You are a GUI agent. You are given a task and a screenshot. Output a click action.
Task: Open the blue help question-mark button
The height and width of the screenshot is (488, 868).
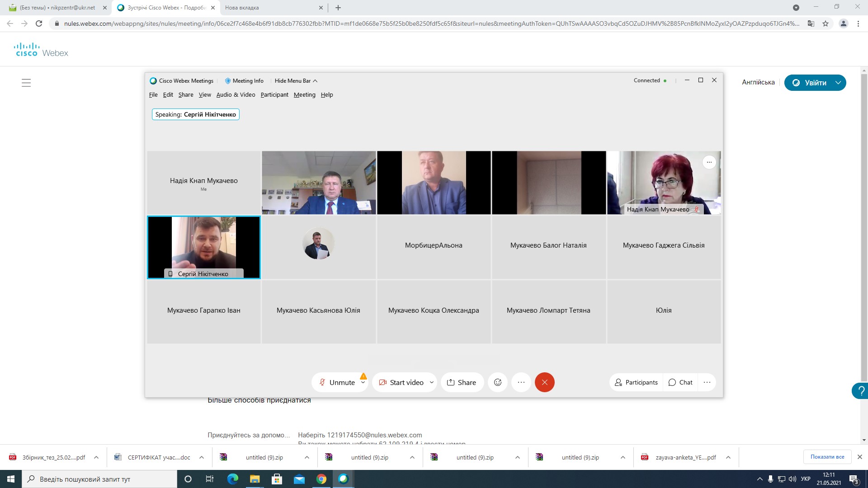click(x=861, y=391)
